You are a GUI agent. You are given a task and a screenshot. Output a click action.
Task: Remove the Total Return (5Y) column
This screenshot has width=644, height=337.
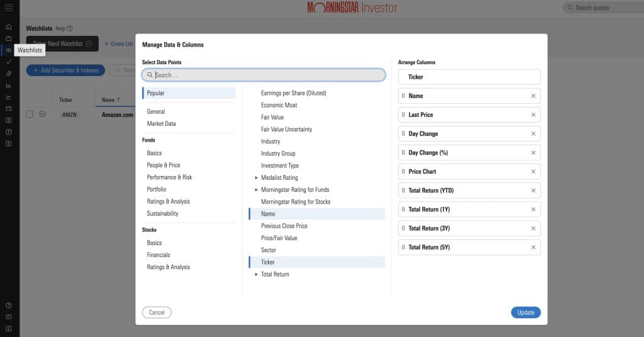(533, 247)
